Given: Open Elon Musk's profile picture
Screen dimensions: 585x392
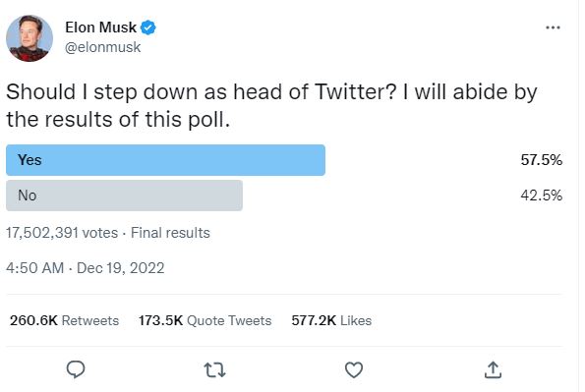Looking at the screenshot, I should (29, 38).
